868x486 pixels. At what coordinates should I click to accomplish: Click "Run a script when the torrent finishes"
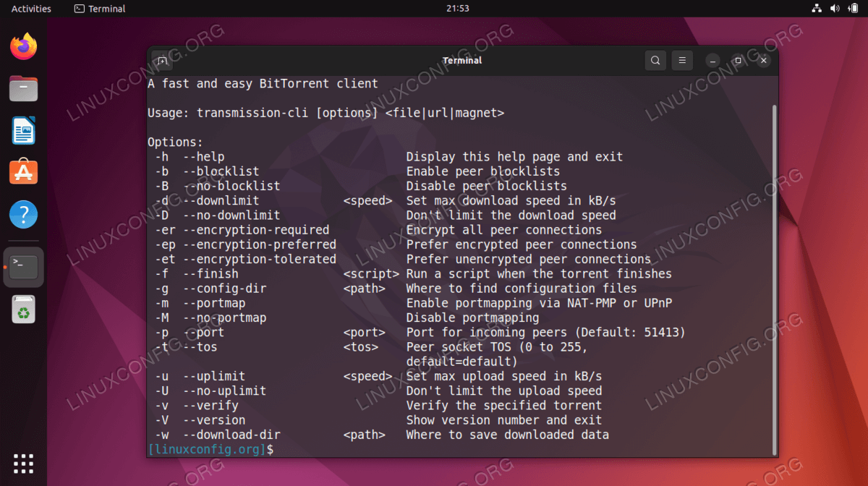(x=540, y=273)
